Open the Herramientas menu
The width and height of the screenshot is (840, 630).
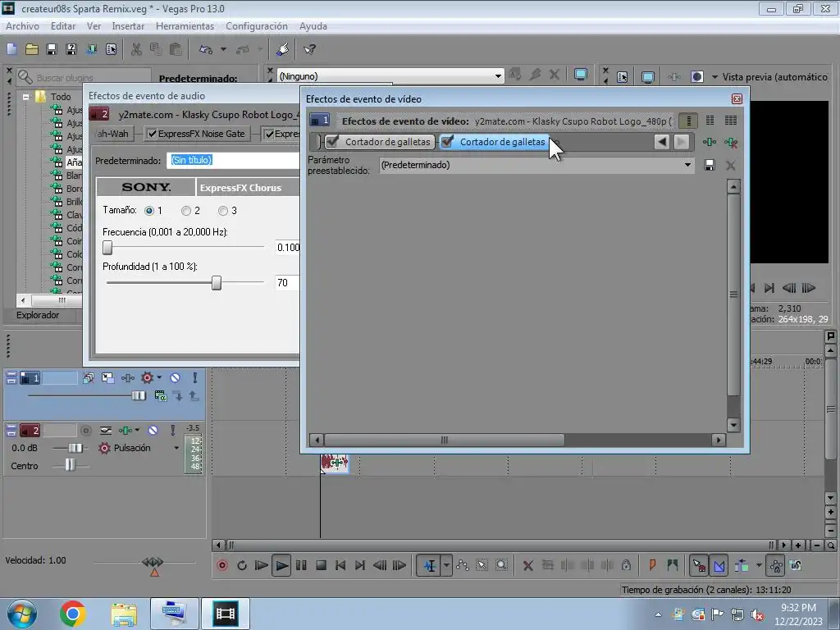(185, 26)
